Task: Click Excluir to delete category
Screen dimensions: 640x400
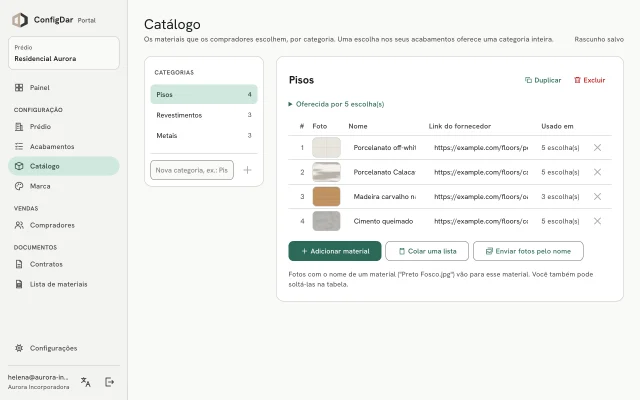Action: click(590, 80)
